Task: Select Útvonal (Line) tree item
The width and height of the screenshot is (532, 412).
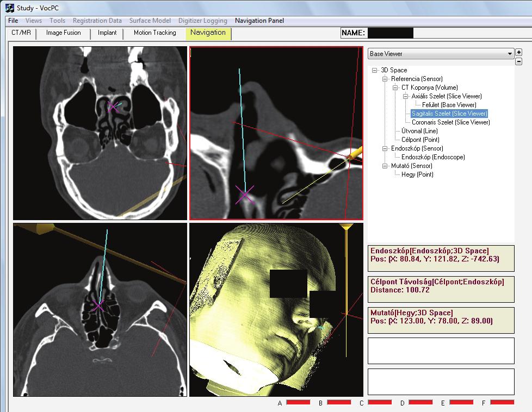Action: pyautogui.click(x=419, y=131)
